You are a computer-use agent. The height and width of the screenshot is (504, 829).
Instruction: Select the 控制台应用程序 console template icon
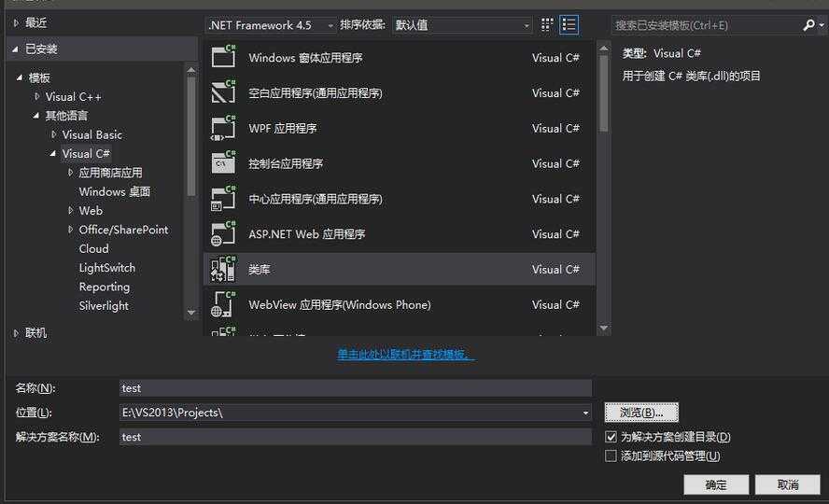(223, 162)
